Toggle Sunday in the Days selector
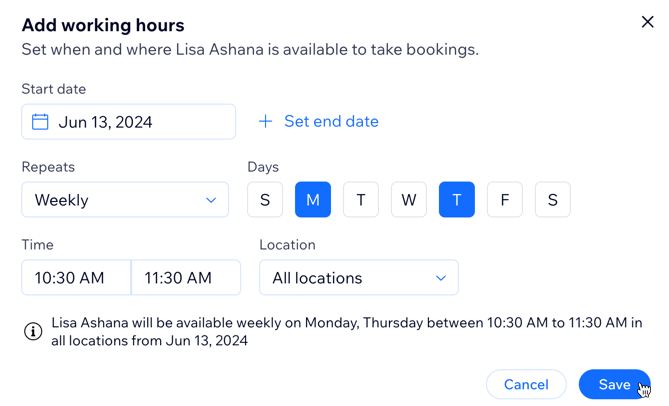Image resolution: width=669 pixels, height=406 pixels. [x=265, y=200]
